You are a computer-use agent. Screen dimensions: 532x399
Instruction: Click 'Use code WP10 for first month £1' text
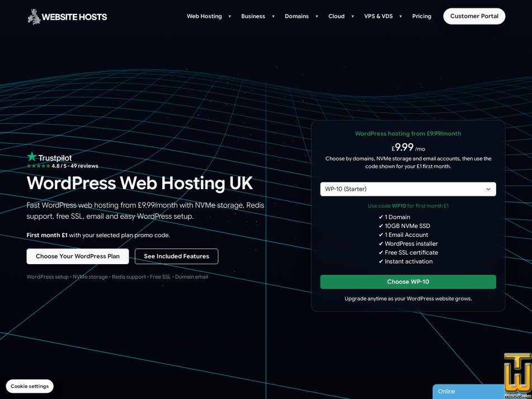point(408,205)
